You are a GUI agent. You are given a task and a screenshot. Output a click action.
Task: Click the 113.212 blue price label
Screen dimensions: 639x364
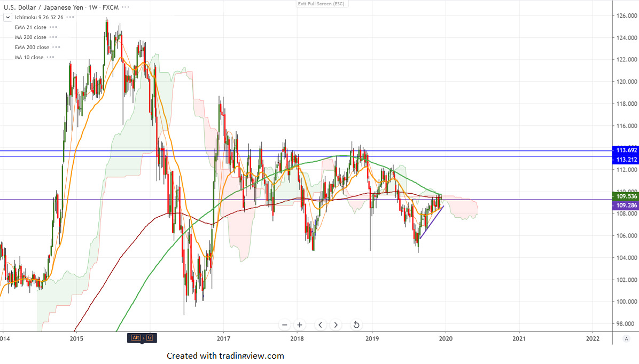click(x=626, y=160)
